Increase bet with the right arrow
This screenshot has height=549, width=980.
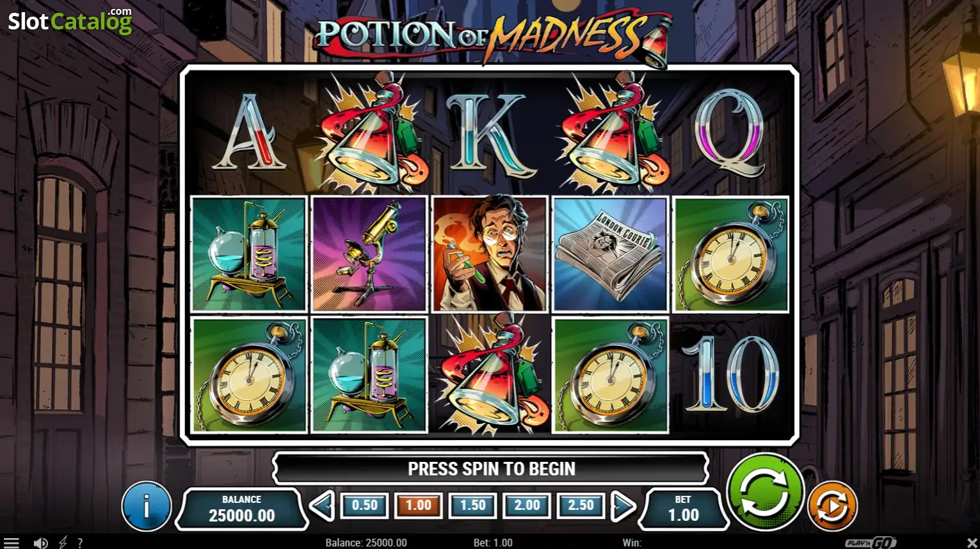[623, 506]
